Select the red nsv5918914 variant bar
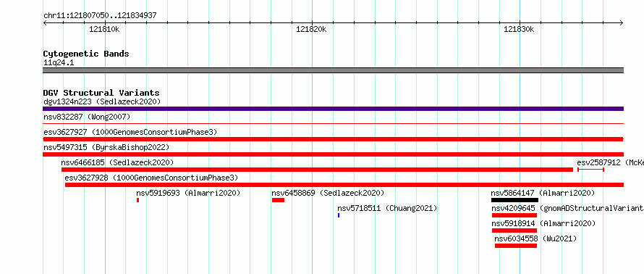This screenshot has height=274, width=644. click(514, 231)
